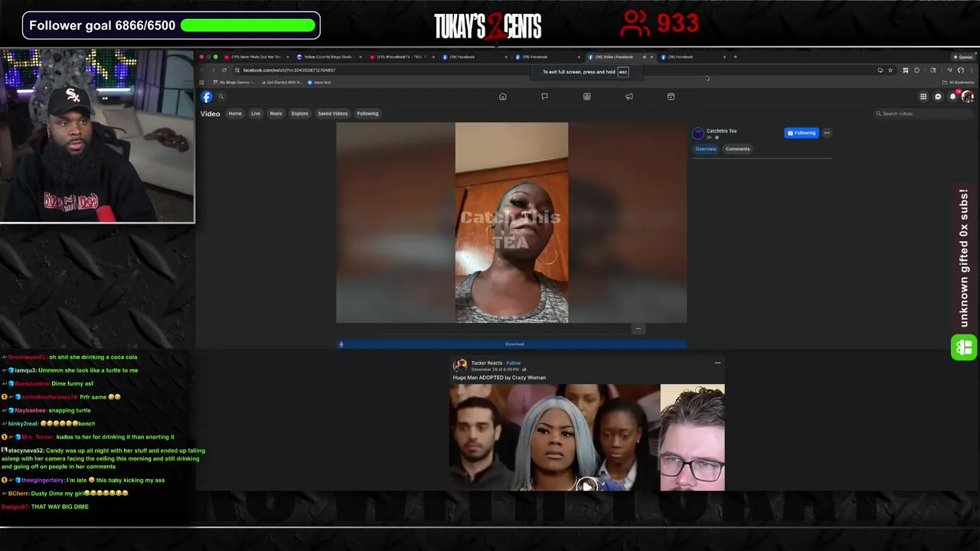
Task: Open the Ads megaphone icon
Action: (x=629, y=96)
